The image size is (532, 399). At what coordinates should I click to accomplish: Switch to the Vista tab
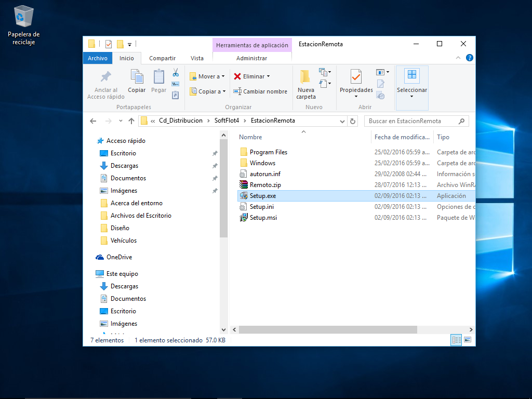(197, 58)
